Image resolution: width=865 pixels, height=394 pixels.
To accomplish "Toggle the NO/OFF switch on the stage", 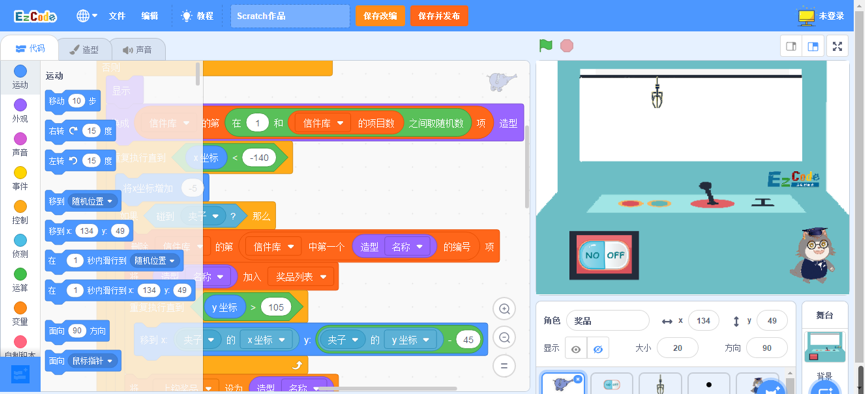I will pos(604,255).
